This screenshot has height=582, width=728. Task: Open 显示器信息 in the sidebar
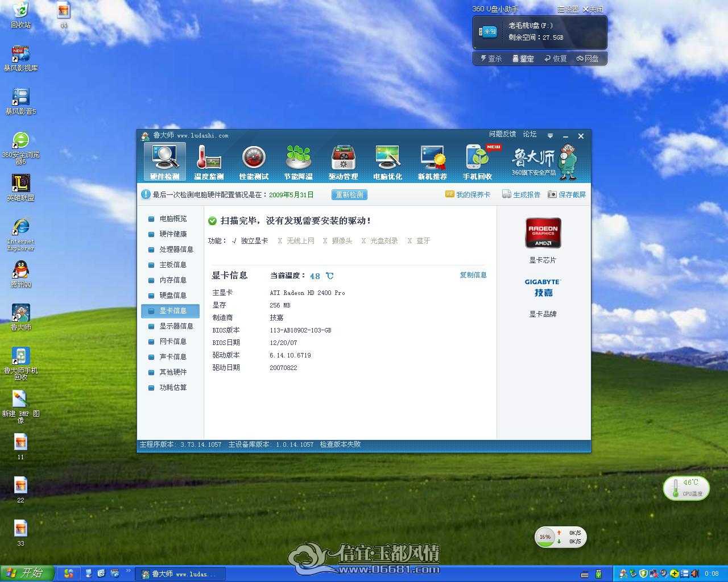176,326
